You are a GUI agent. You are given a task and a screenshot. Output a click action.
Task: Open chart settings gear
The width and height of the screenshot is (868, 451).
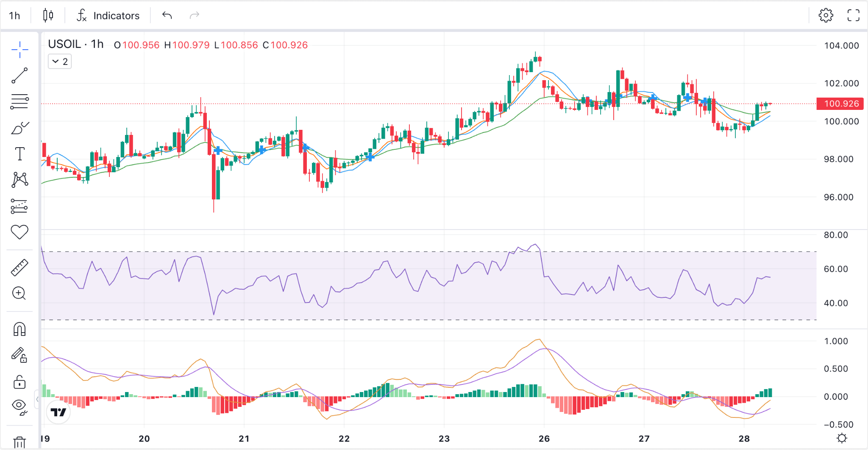pyautogui.click(x=826, y=16)
